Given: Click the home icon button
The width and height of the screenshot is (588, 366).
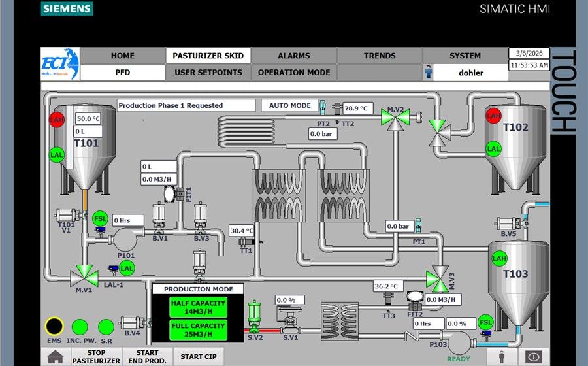Looking at the screenshot, I should pyautogui.click(x=55, y=357).
